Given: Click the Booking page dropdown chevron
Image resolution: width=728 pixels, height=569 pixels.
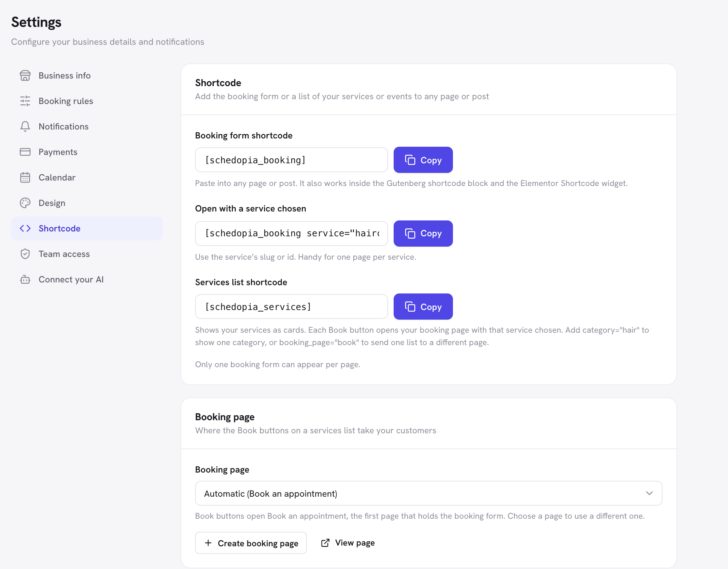Looking at the screenshot, I should coord(649,493).
